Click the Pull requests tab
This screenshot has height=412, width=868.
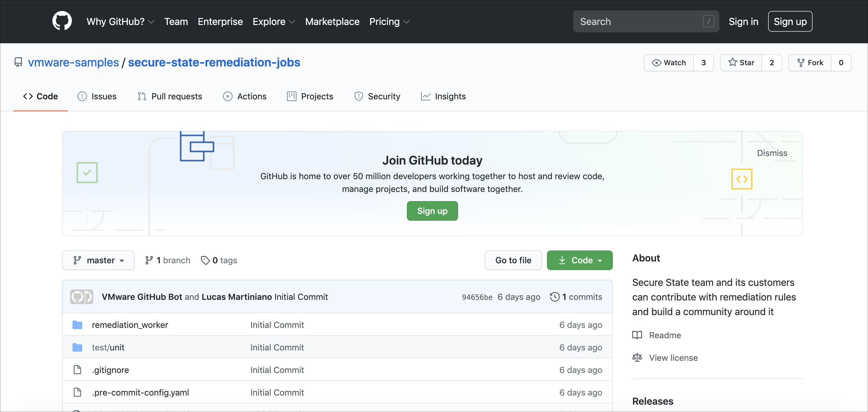coord(177,96)
